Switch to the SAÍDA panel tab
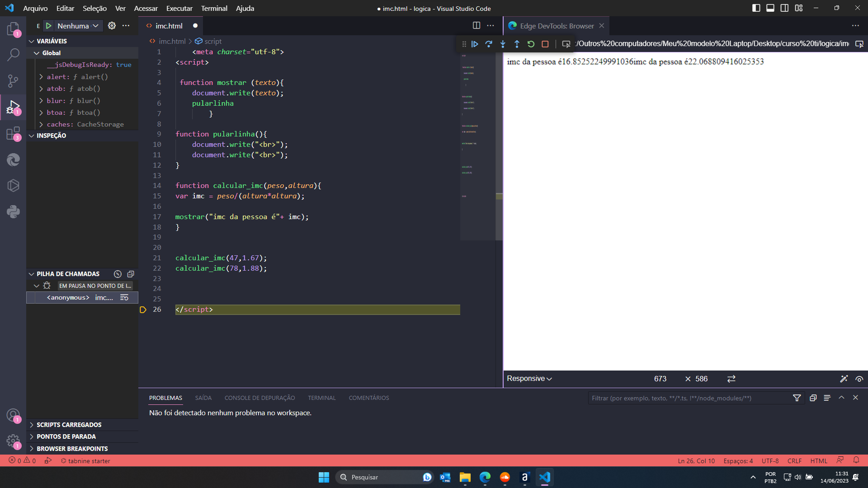The image size is (868, 488). point(203,398)
